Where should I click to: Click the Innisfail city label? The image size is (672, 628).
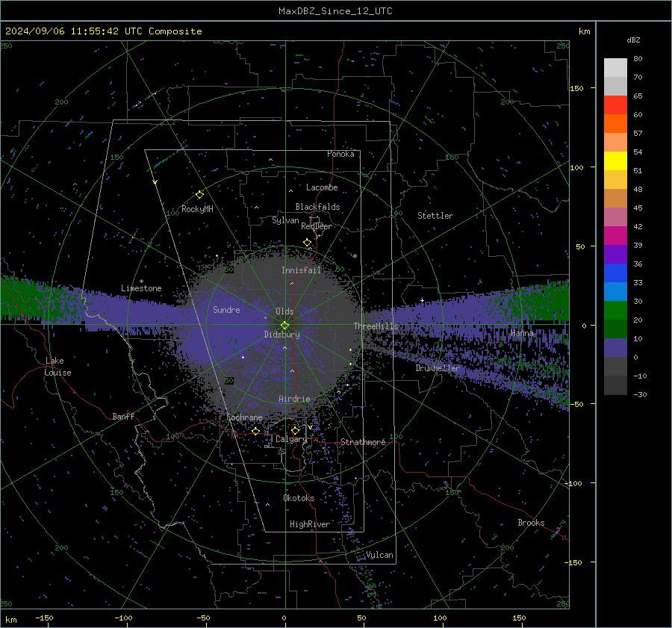(302, 270)
